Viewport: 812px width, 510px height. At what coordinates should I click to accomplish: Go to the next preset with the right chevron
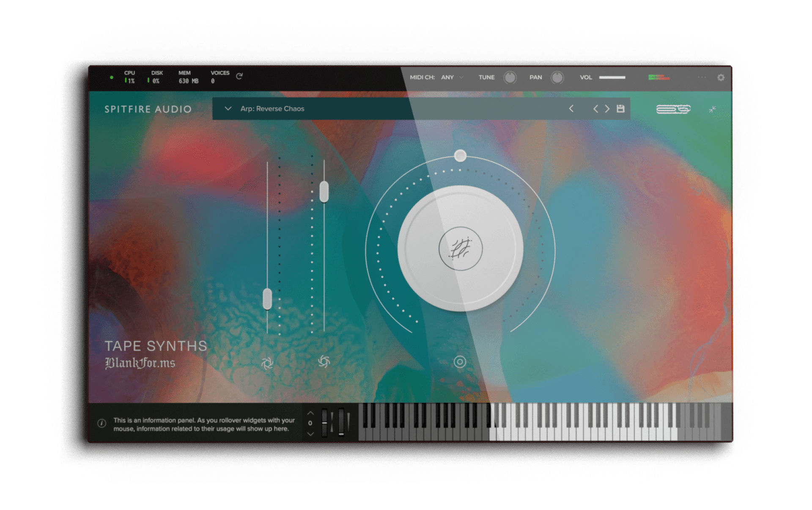tap(607, 109)
